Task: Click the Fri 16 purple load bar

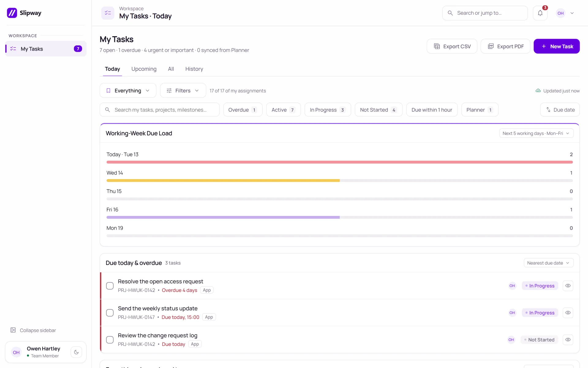Action: (x=223, y=217)
